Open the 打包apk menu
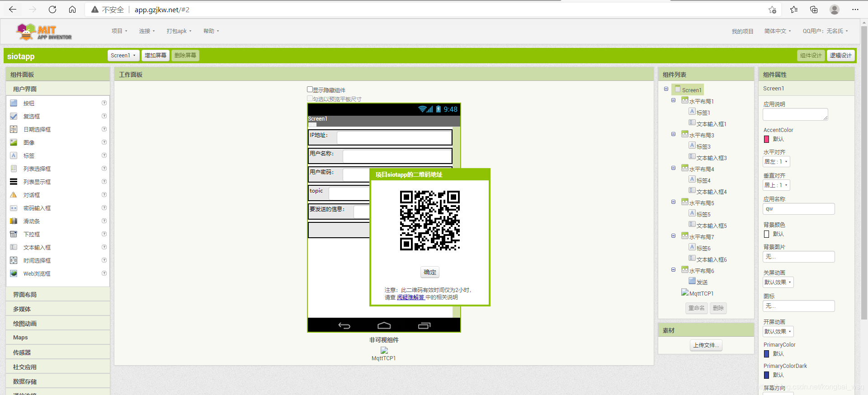This screenshot has height=395, width=868. (x=179, y=31)
